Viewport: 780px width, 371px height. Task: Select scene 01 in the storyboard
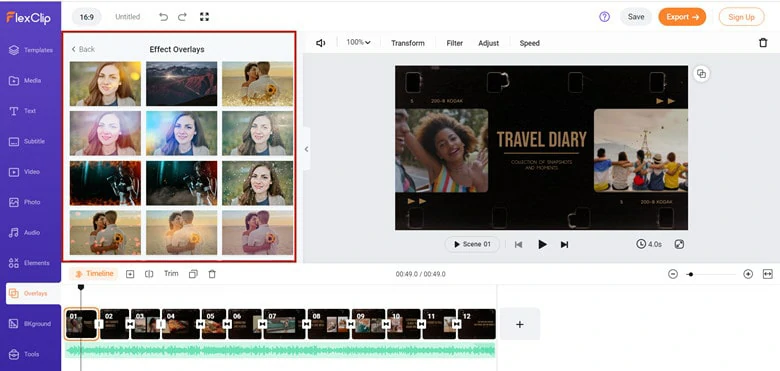tap(82, 324)
